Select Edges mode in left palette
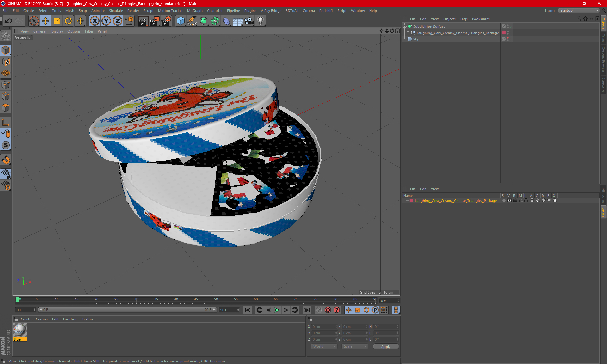Viewport: 607px width, 364px height. (6, 96)
